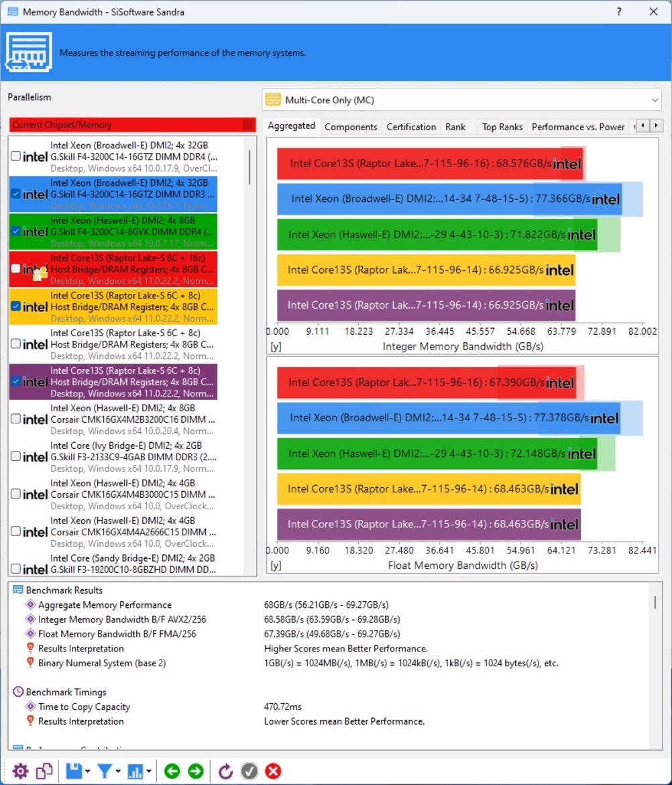Viewport: 672px width, 785px height.
Task: Click the gray checkmark OK icon
Action: point(249,771)
